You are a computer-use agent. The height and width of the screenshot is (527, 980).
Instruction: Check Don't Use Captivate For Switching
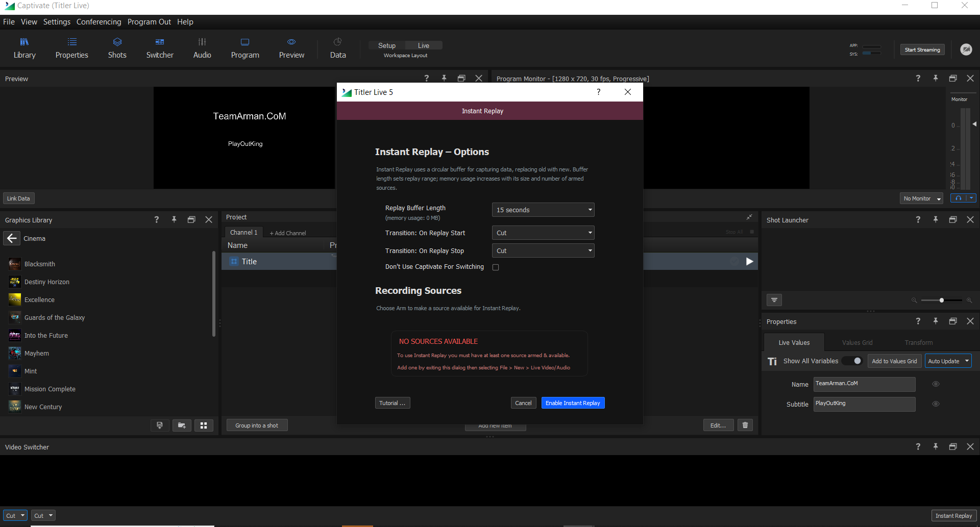(496, 267)
